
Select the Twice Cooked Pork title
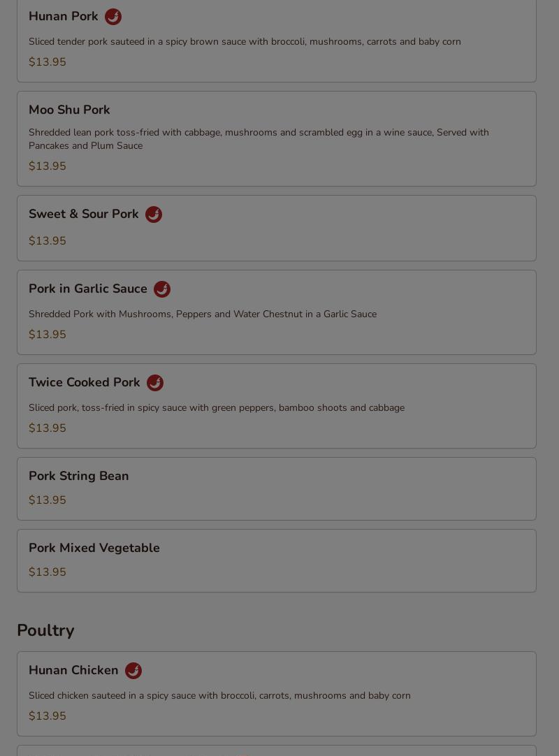[85, 382]
